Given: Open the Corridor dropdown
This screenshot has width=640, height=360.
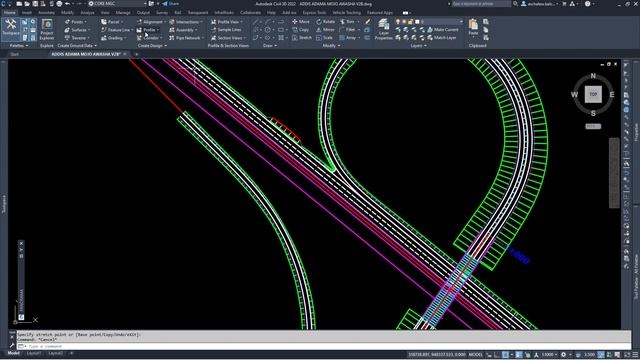Looking at the screenshot, I should click(x=149, y=38).
